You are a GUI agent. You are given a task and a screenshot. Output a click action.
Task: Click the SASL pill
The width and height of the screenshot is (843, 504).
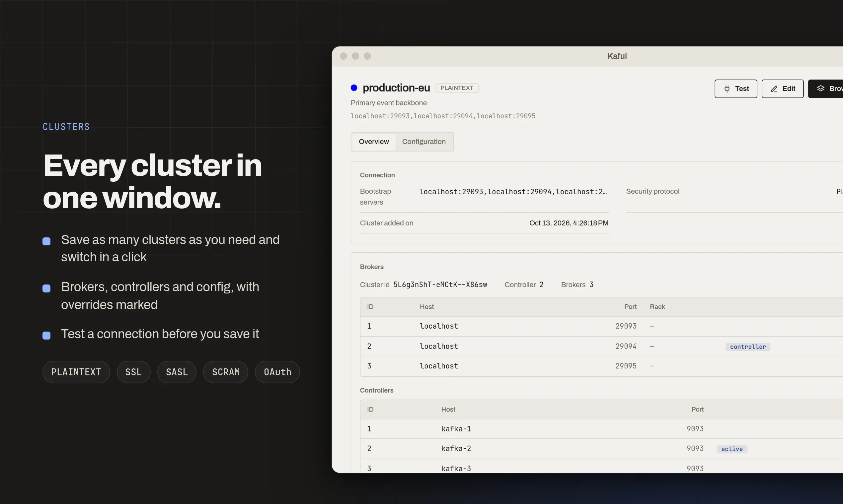[177, 372]
